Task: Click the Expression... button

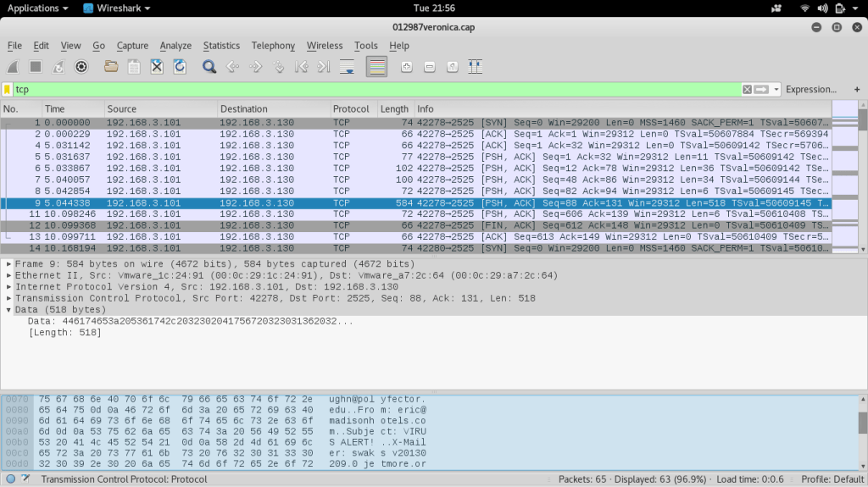Action: coord(810,90)
